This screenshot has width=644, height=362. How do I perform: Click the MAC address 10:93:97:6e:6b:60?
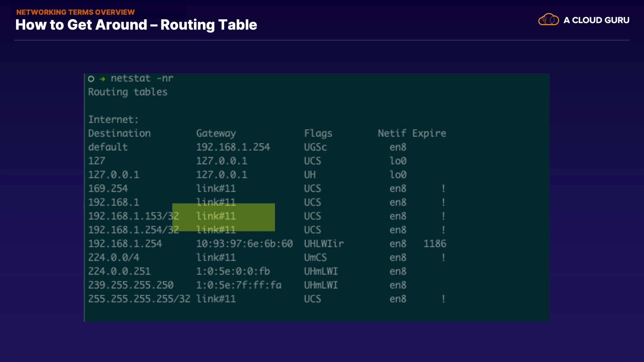pyautogui.click(x=244, y=244)
